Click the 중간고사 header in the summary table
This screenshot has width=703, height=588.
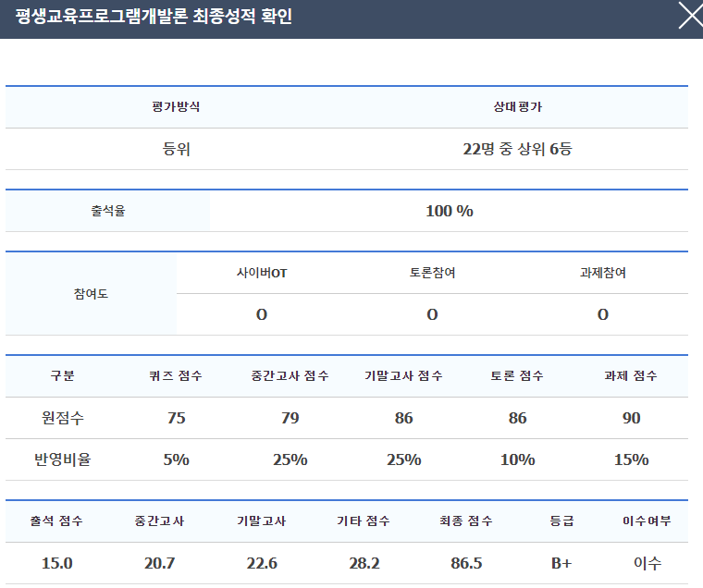(x=159, y=521)
